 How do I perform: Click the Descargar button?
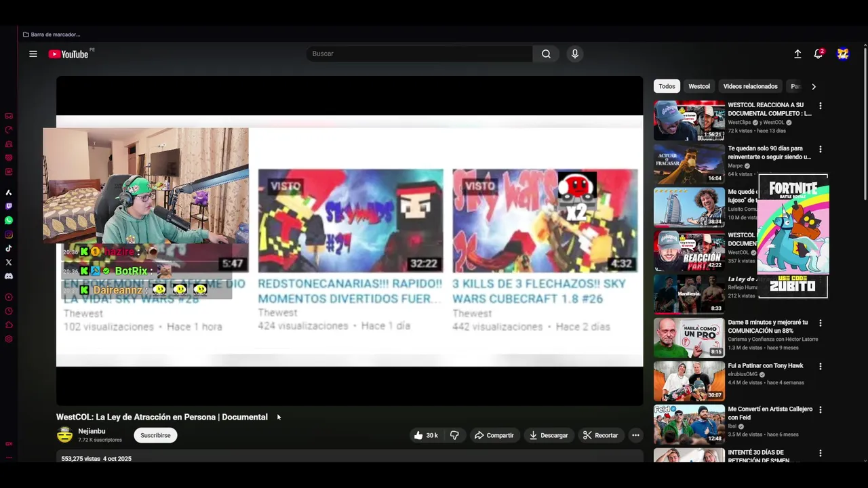tap(549, 435)
